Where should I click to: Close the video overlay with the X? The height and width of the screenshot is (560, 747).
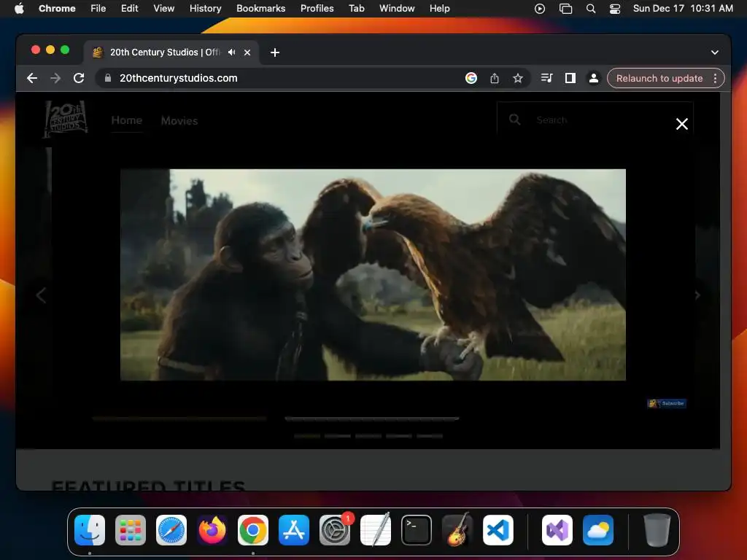682,124
